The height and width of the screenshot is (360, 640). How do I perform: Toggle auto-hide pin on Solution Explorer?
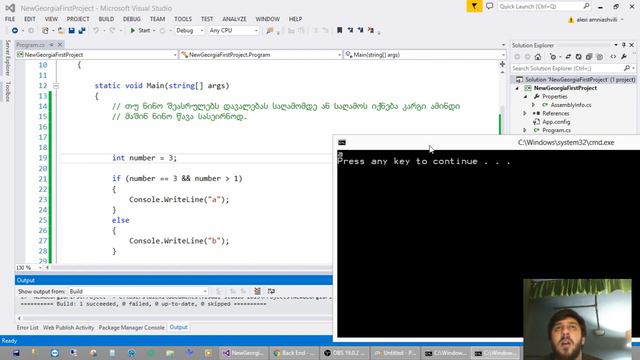(624, 45)
